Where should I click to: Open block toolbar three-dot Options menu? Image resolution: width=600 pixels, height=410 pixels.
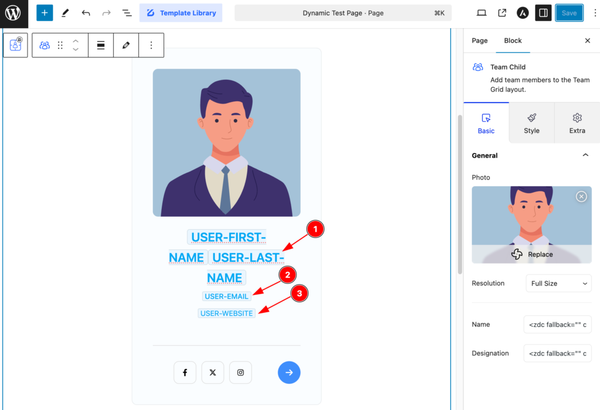(151, 45)
